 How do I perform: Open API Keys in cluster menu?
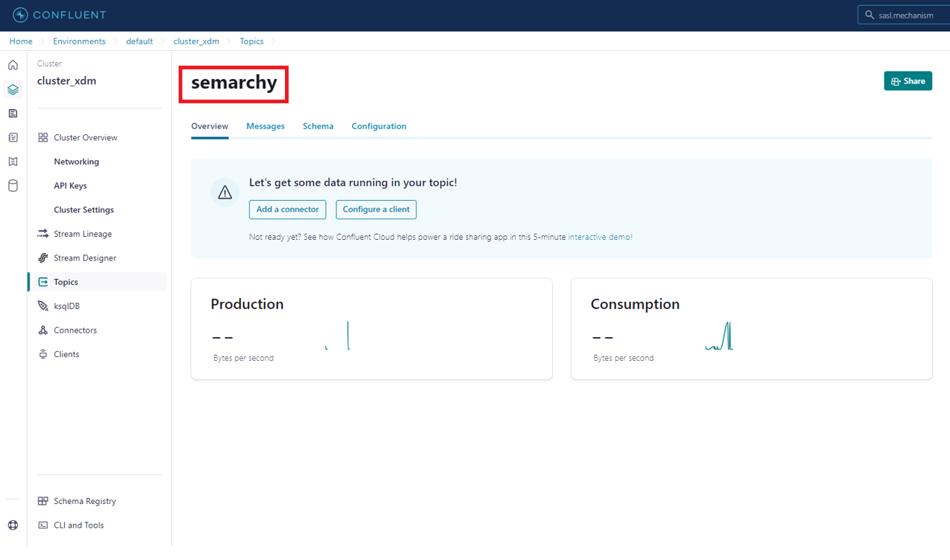[70, 186]
